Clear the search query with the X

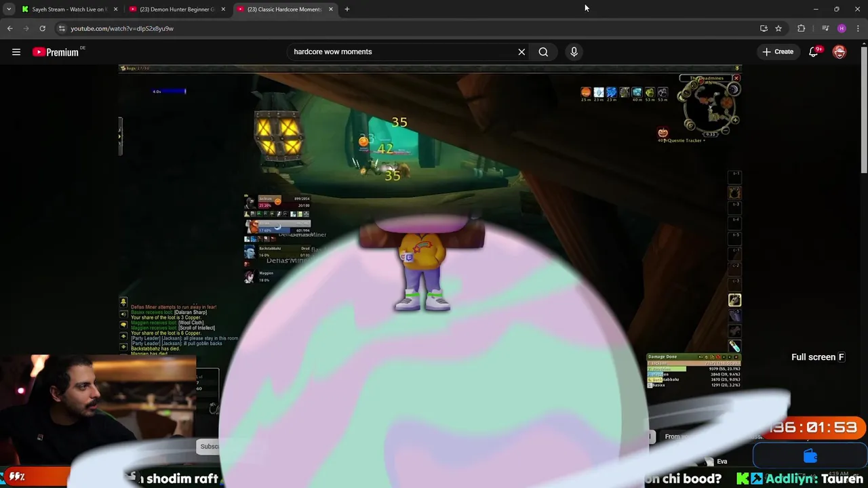coord(521,52)
